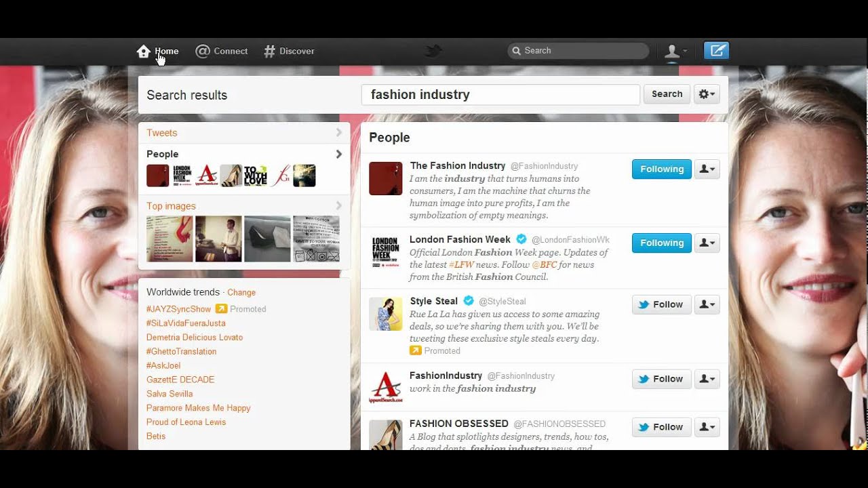
Task: Click the compose new Tweet icon
Action: pyautogui.click(x=716, y=51)
